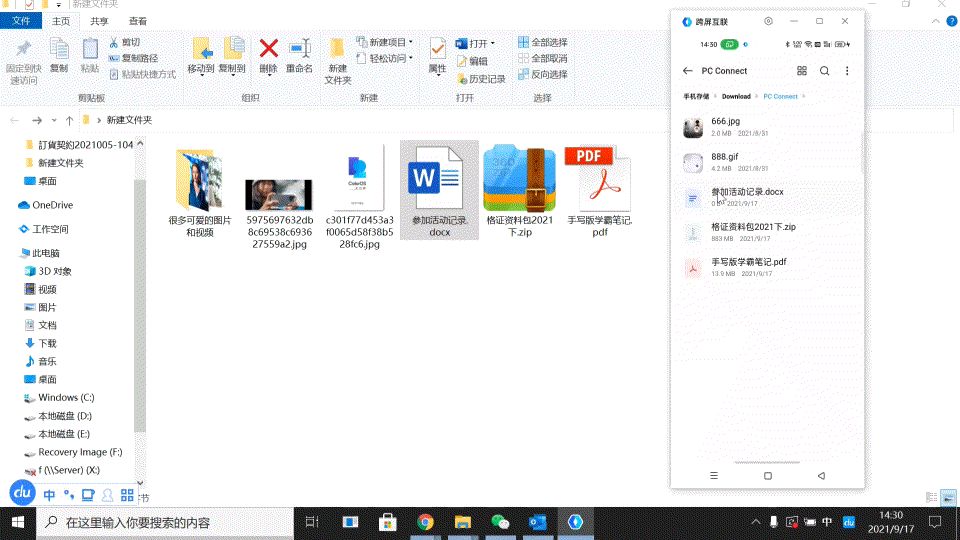Expand the Open (打开) dropdown in ribbon
The width and height of the screenshot is (960, 540).
click(479, 43)
